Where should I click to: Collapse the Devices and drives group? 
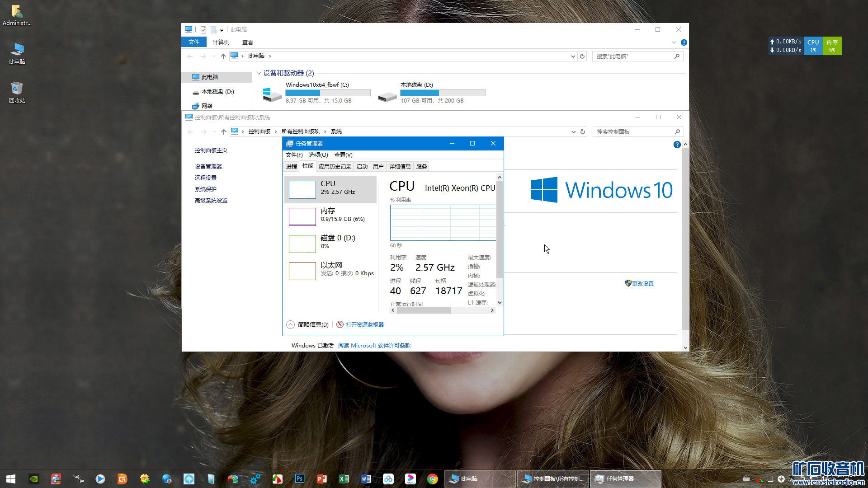point(259,73)
